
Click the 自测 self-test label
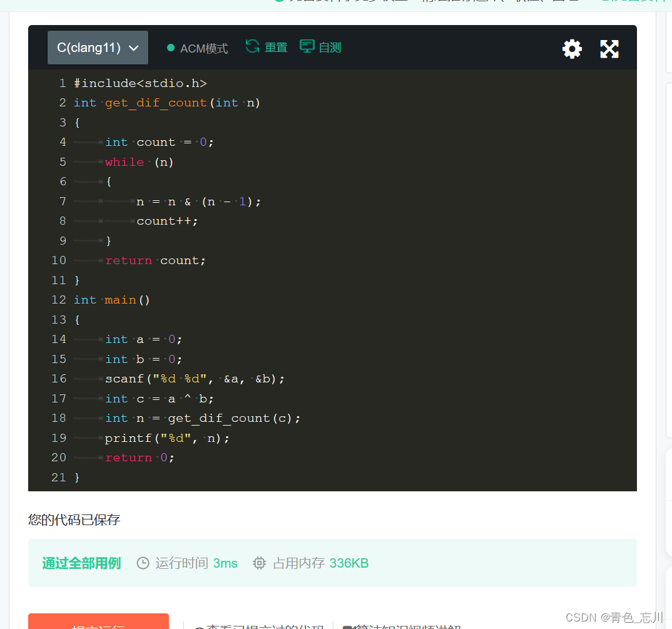[x=330, y=47]
